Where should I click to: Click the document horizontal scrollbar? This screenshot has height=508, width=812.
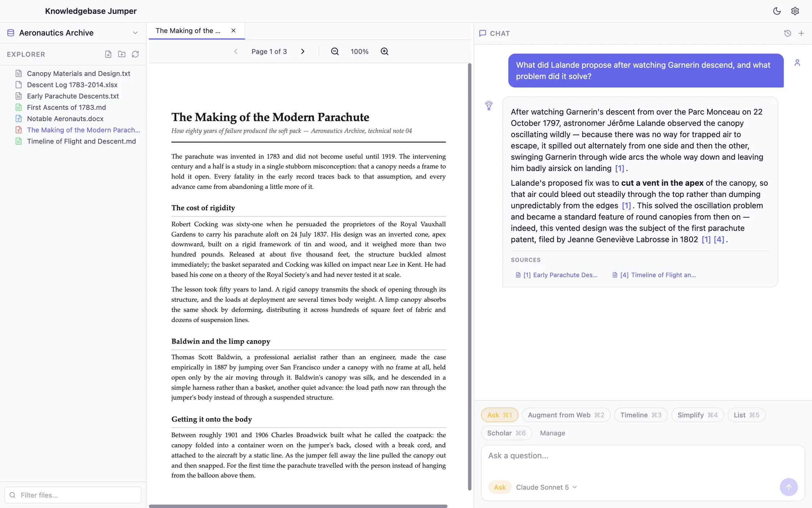click(298, 506)
